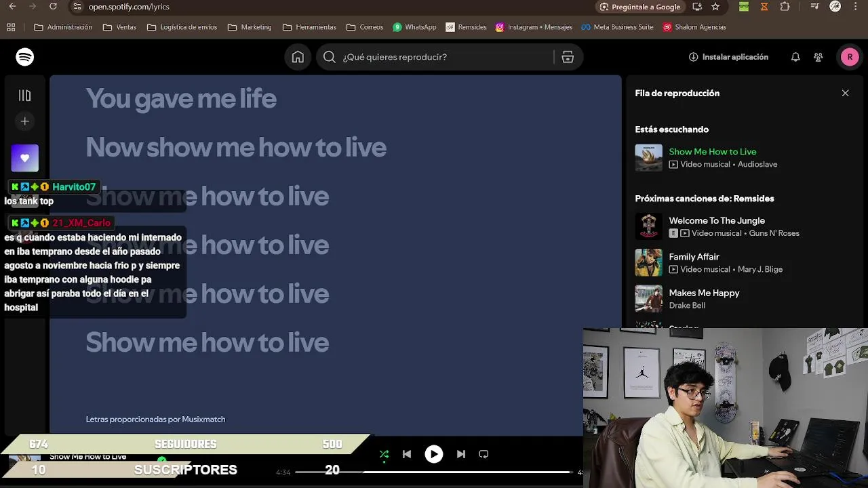The width and height of the screenshot is (868, 488).
Task: Open the Guns N' Roses artist link
Action: 774,233
